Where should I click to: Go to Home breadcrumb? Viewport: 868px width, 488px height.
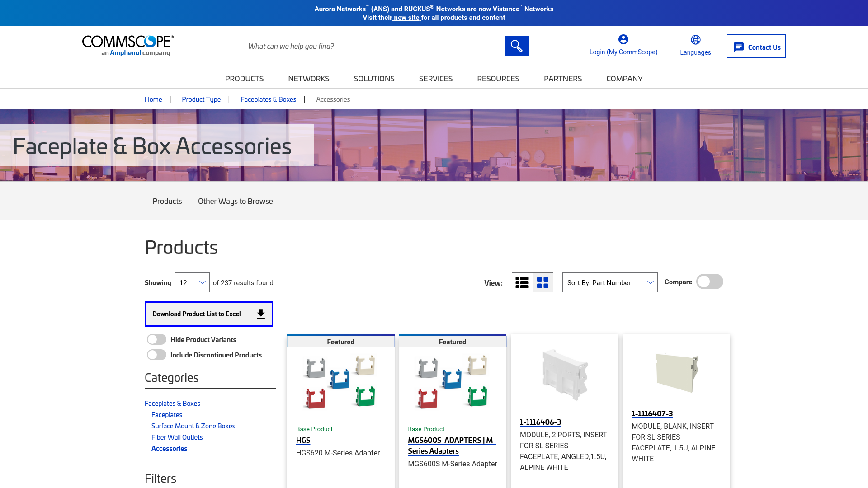click(153, 99)
